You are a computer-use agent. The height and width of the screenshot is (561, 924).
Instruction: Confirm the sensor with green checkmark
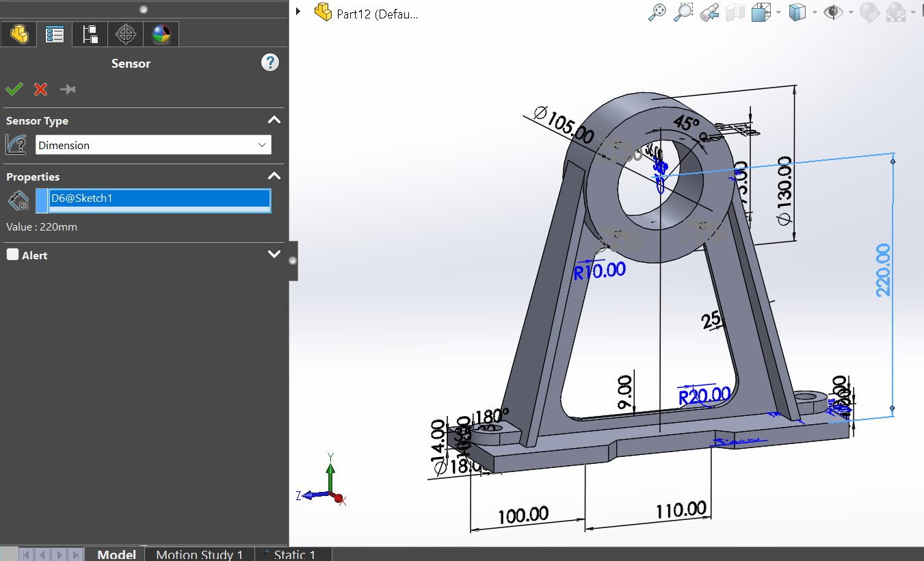(x=14, y=90)
